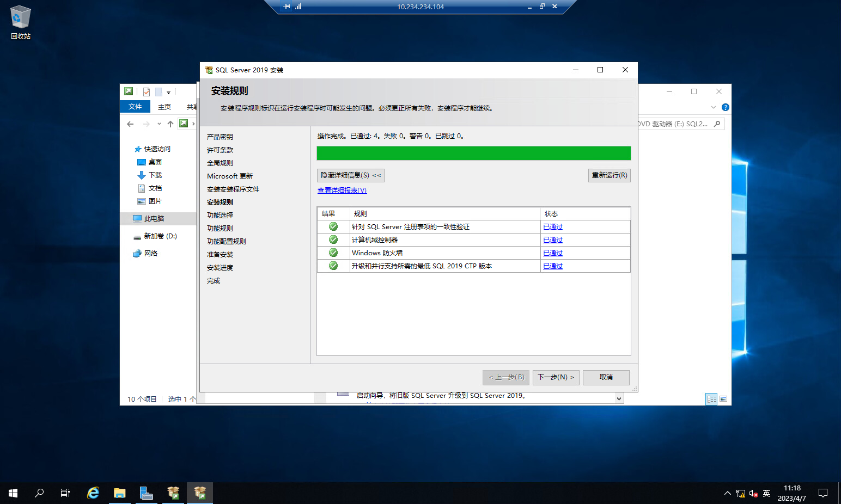Switch to details view in Explorer

tap(711, 399)
